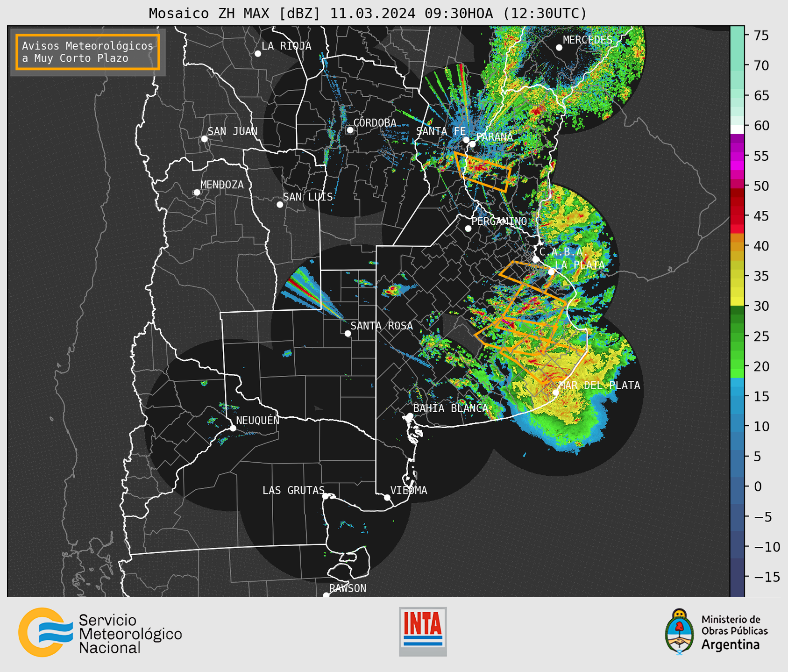Click the 0 tick label on colorbar
The height and width of the screenshot is (672, 788).
coord(758,486)
